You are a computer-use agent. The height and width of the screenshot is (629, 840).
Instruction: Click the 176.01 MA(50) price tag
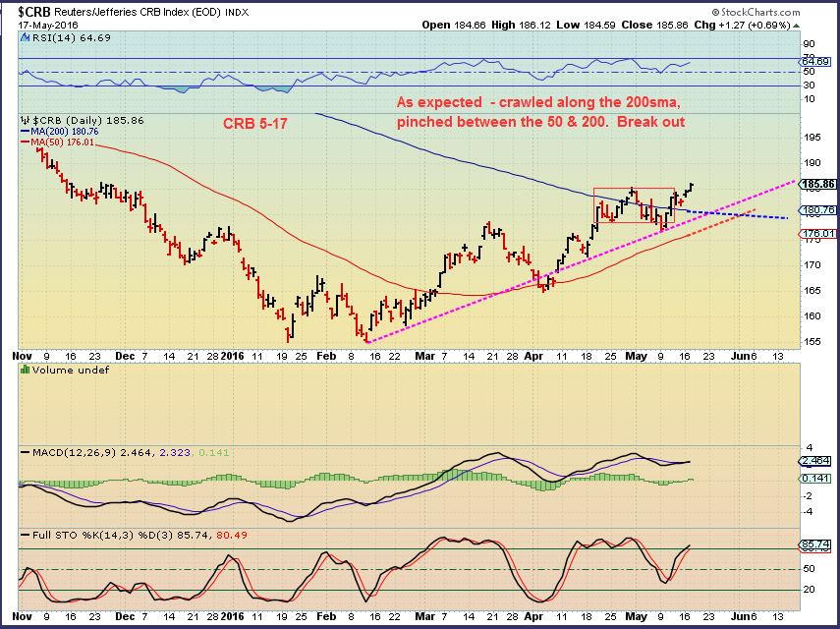[x=818, y=233]
